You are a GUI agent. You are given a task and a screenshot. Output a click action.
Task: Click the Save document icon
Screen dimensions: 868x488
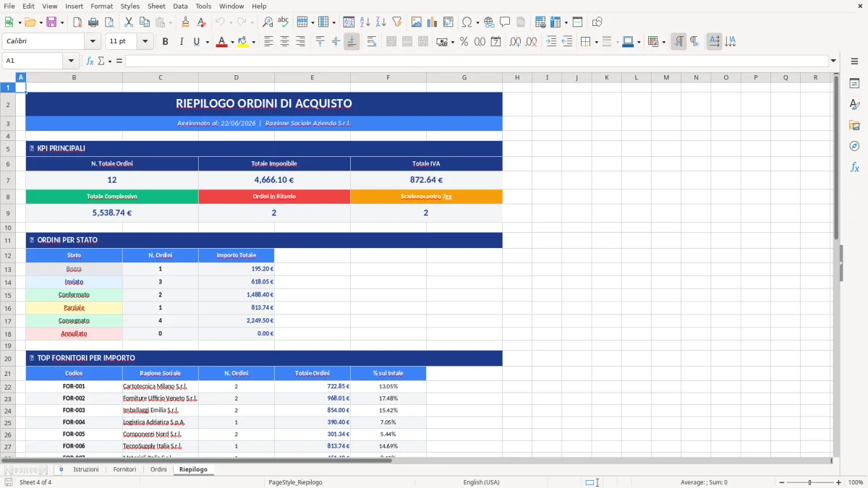(x=51, y=22)
